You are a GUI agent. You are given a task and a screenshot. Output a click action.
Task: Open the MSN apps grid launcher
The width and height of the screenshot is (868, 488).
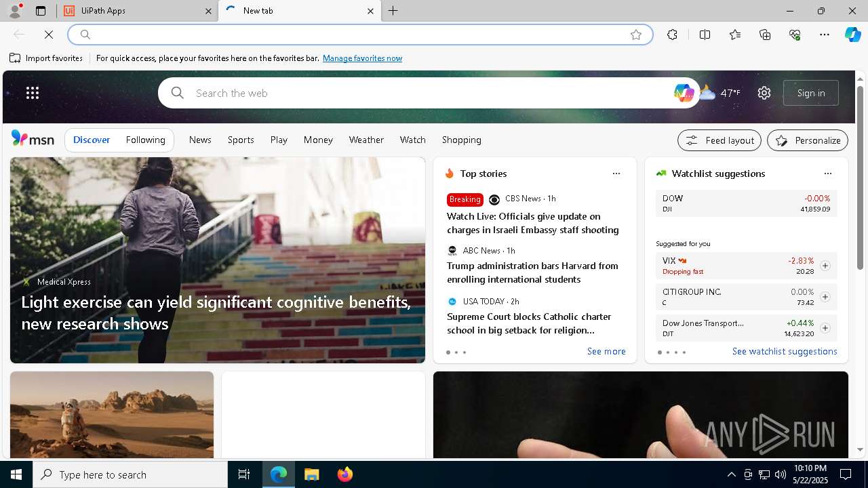33,93
